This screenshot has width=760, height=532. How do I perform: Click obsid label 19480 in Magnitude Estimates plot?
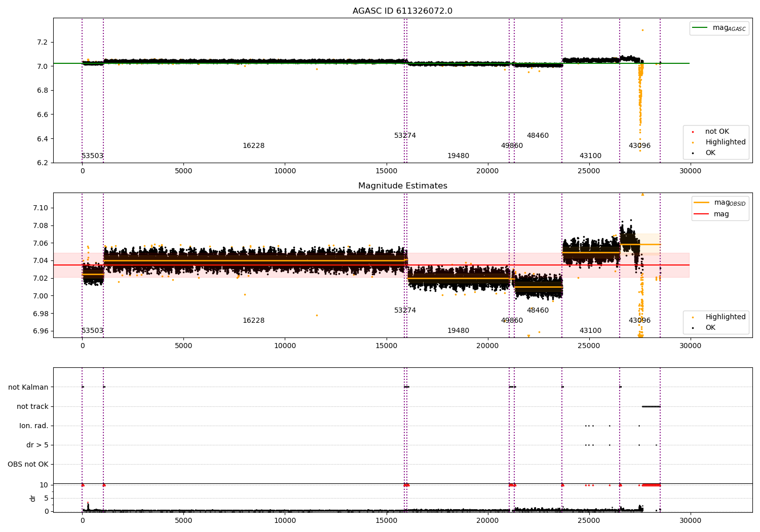coord(458,331)
